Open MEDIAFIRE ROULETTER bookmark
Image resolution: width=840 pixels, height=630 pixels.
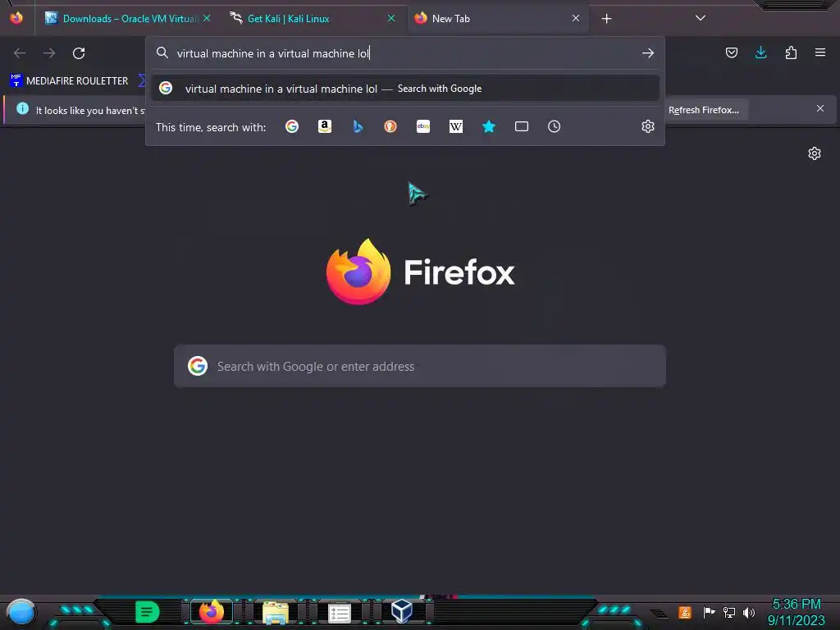pyautogui.click(x=69, y=81)
